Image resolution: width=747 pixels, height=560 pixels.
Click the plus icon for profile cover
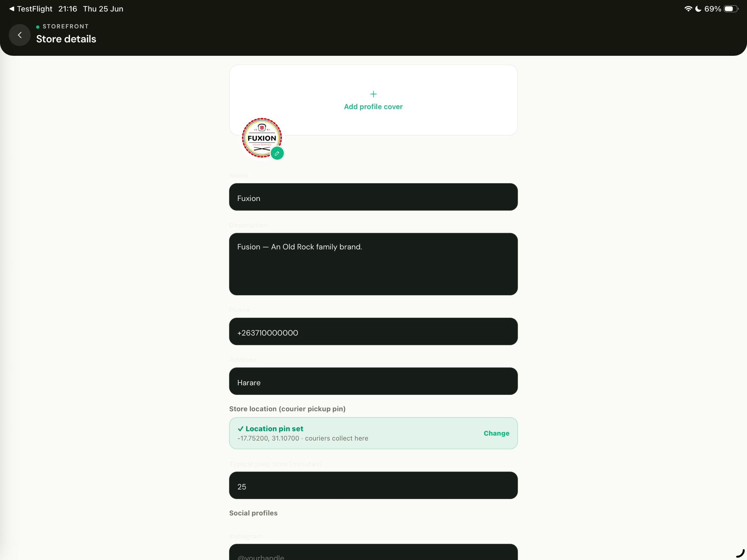coord(373,94)
